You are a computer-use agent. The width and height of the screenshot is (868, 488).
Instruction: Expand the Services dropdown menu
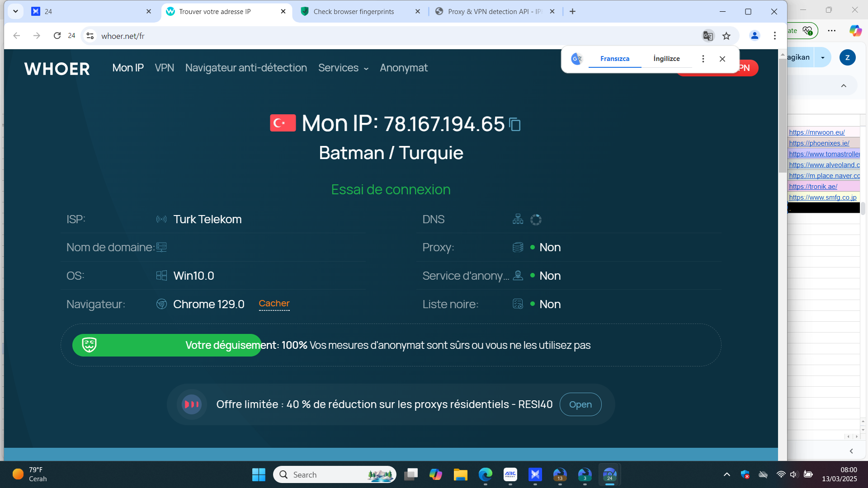[x=343, y=68]
